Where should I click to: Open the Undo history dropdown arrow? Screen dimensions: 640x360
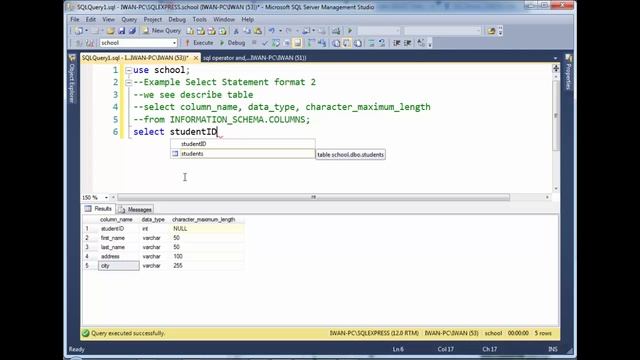pyautogui.click(x=280, y=31)
